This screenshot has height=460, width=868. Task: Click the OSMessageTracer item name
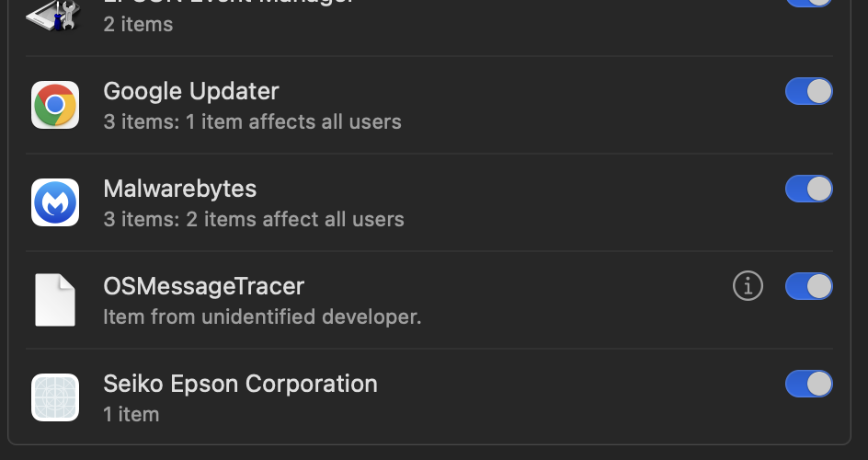pyautogui.click(x=204, y=286)
